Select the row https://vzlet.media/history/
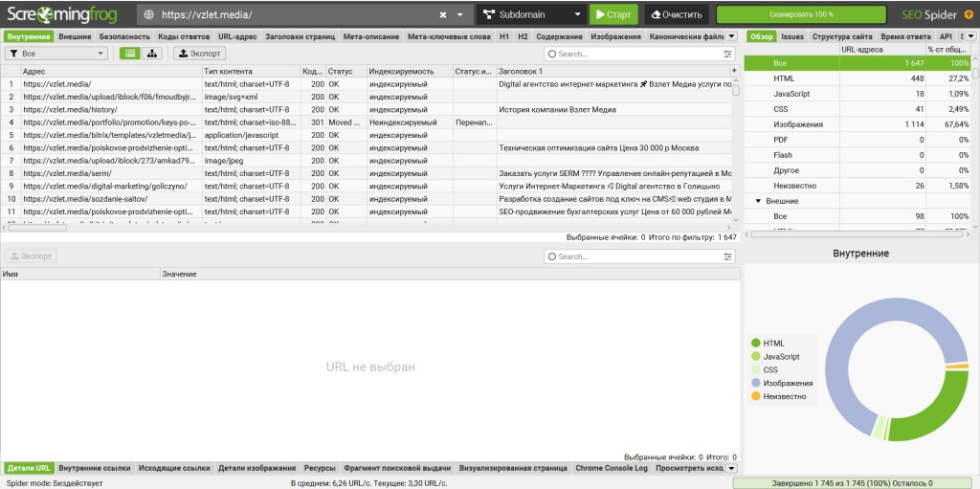980x489 pixels. click(x=366, y=109)
